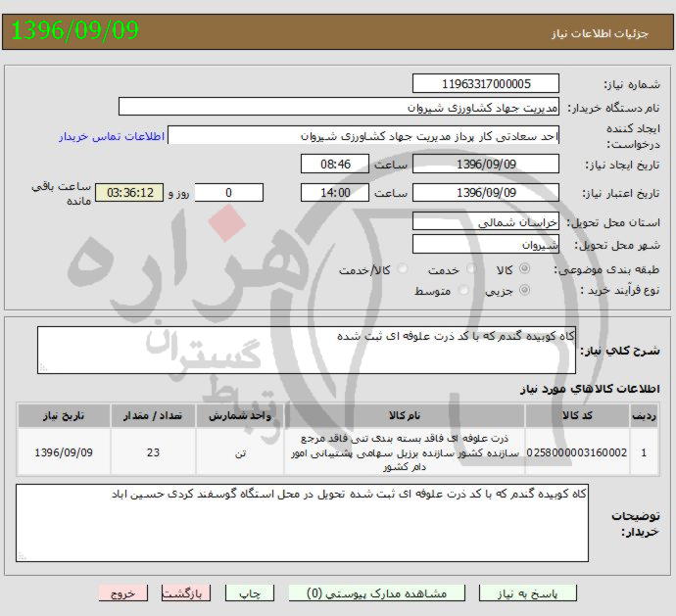This screenshot has height=616, width=676.
Task: Open اطلاعات تماس خریدار link
Action: (112, 136)
